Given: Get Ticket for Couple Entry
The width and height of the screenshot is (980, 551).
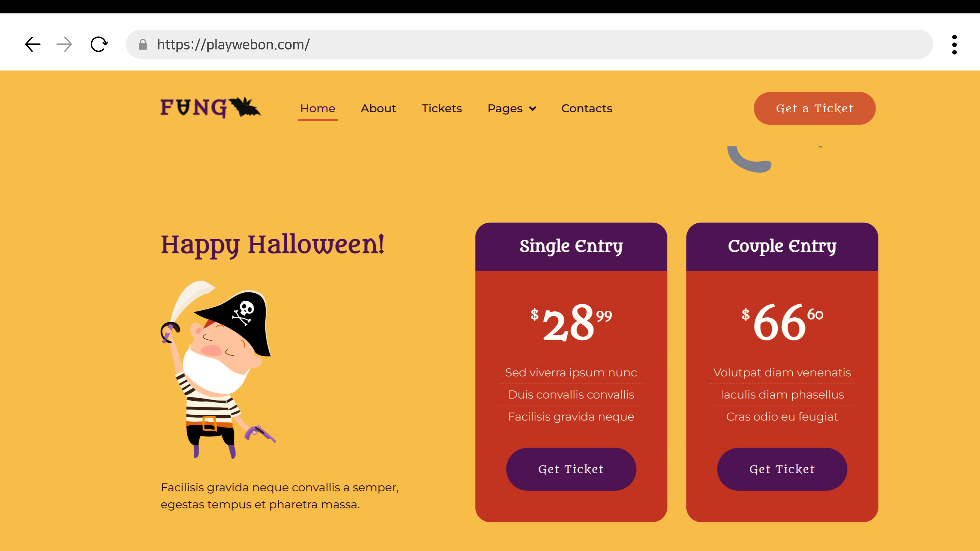Looking at the screenshot, I should coord(782,469).
